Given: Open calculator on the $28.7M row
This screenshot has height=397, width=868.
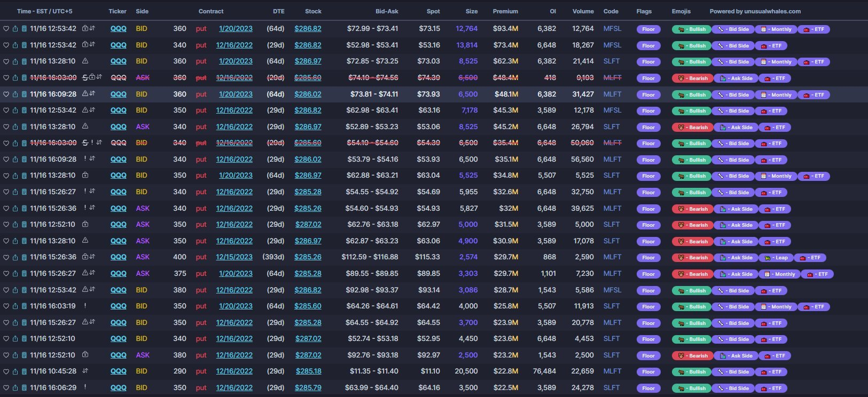Looking at the screenshot, I should point(24,290).
